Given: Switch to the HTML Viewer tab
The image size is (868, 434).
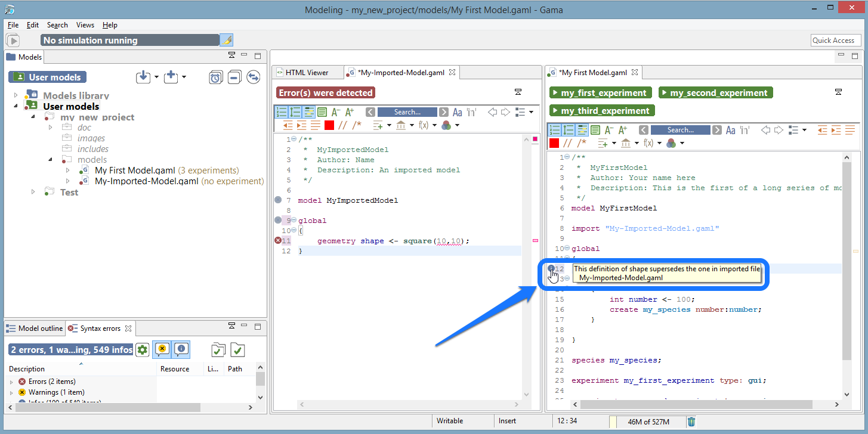Looking at the screenshot, I should [307, 72].
